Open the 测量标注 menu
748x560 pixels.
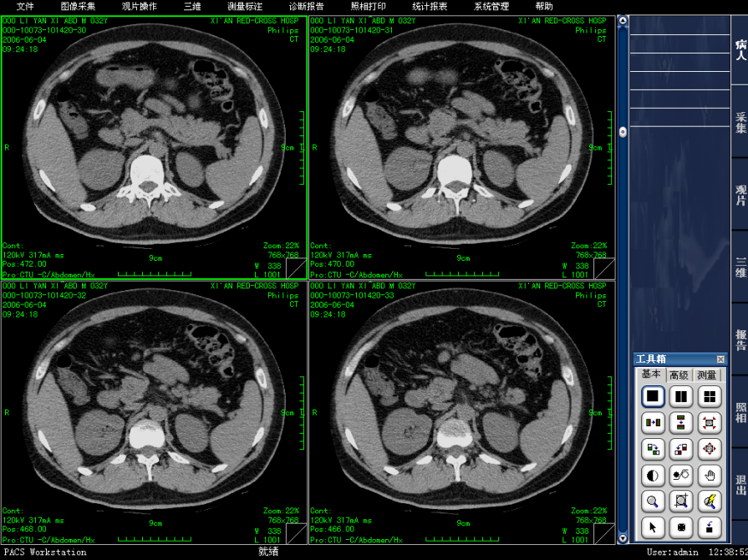245,6
